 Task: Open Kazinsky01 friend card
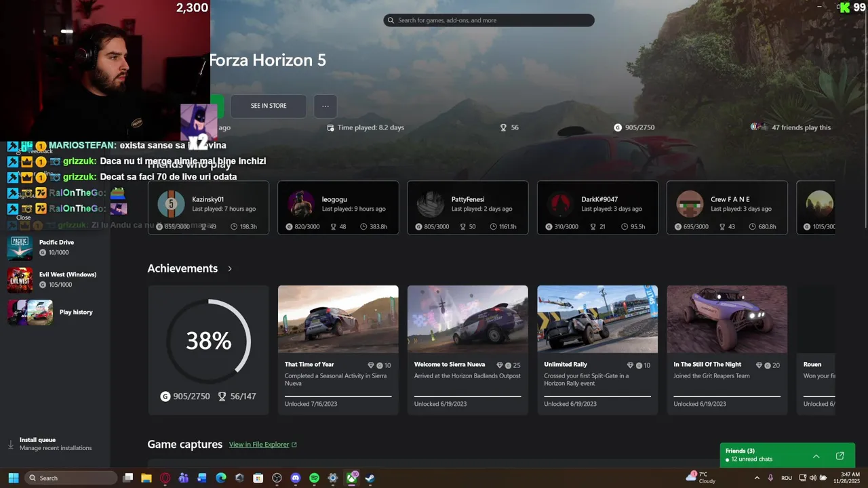208,207
